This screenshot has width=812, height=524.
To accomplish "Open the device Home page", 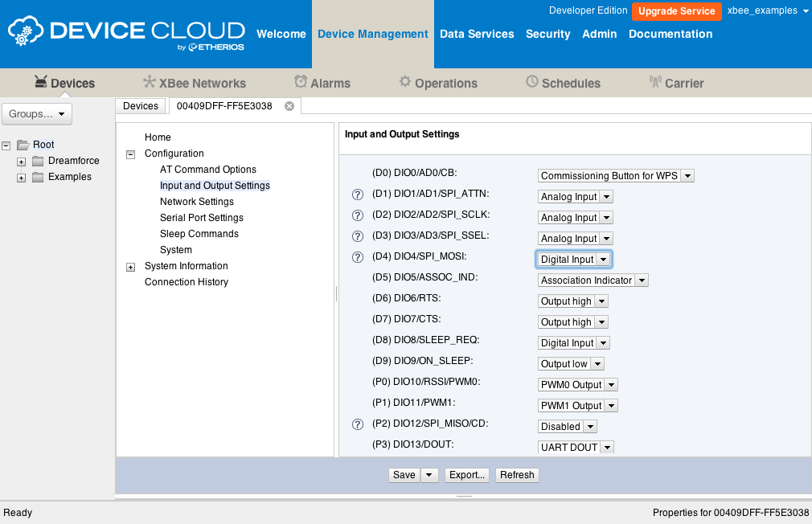I will (x=158, y=137).
